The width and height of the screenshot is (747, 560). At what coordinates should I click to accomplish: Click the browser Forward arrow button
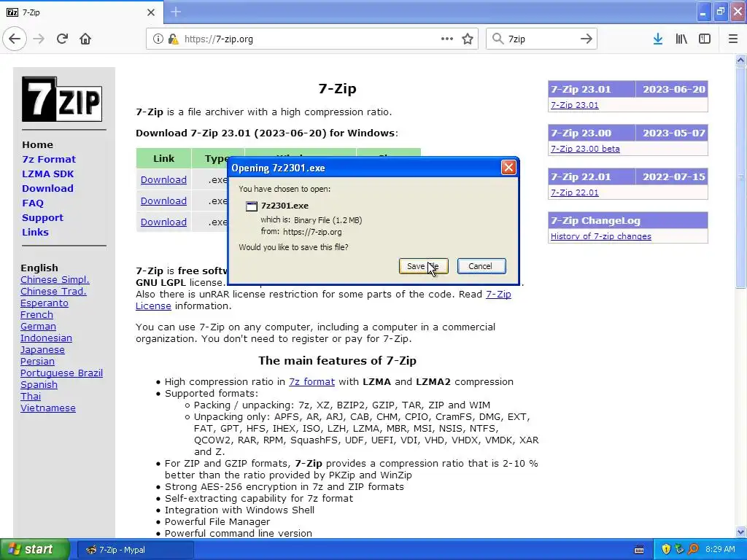click(39, 39)
